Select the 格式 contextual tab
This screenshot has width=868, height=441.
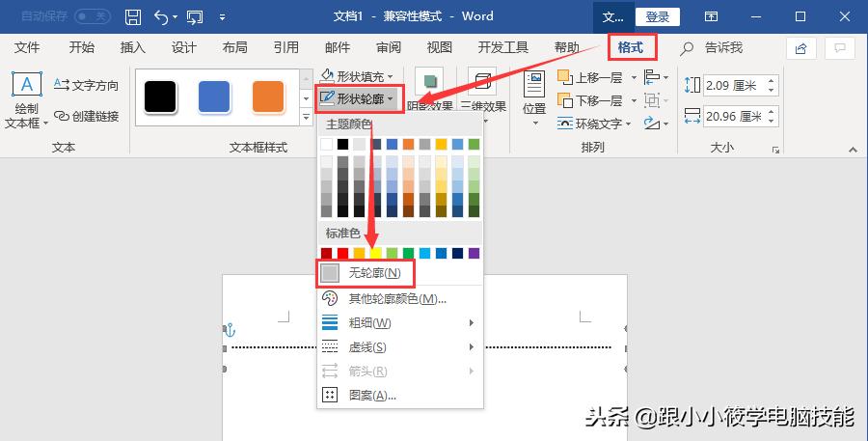[631, 47]
